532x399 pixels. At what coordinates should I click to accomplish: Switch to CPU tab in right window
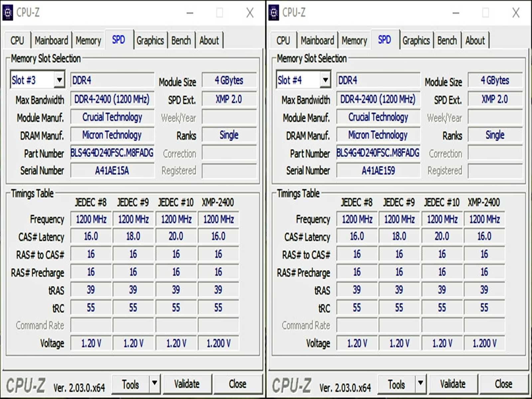tap(283, 41)
